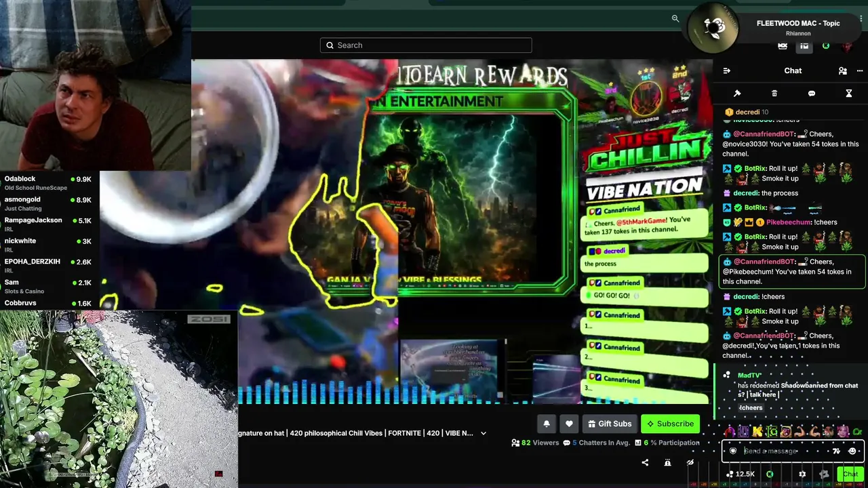Click the stream title text
This screenshot has height=488, width=868.
pos(356,433)
